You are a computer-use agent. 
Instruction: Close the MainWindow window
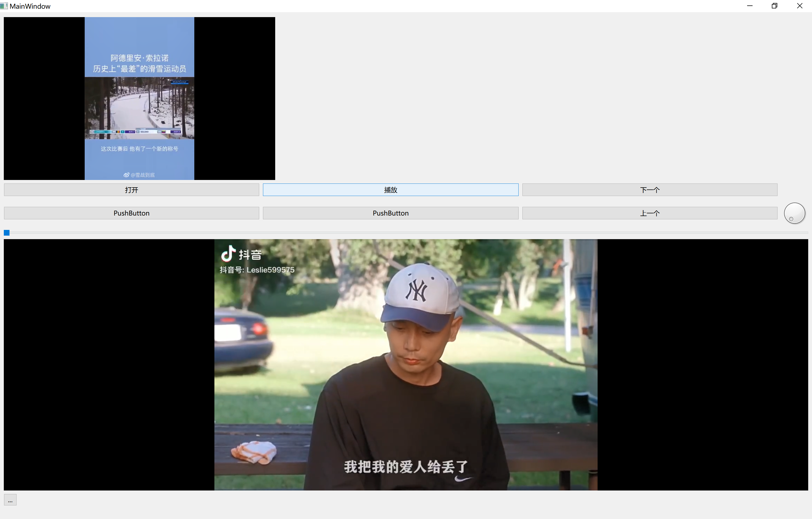800,6
